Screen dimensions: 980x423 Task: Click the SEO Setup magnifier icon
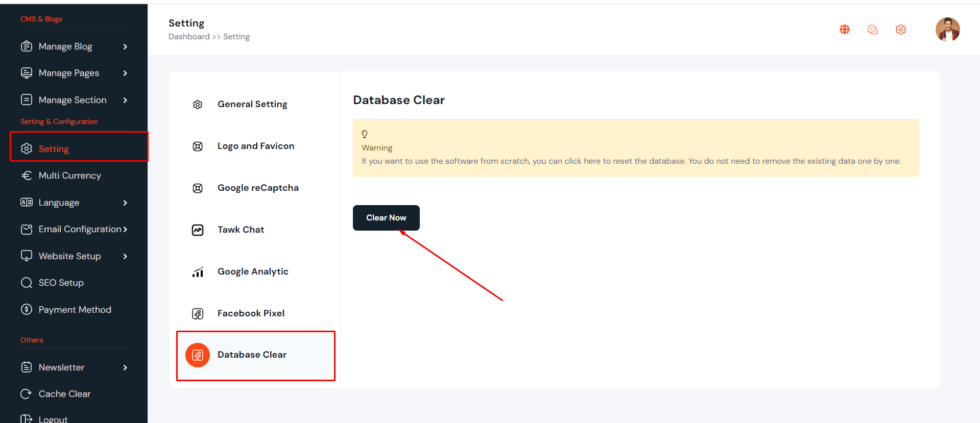[x=26, y=283]
